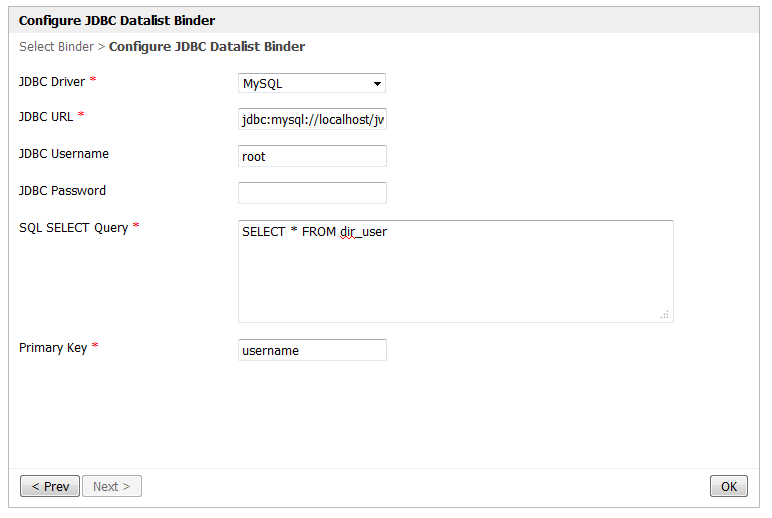Screen dimensions: 772x518
Task: Confirm the configuration with OK
Action: coord(728,486)
